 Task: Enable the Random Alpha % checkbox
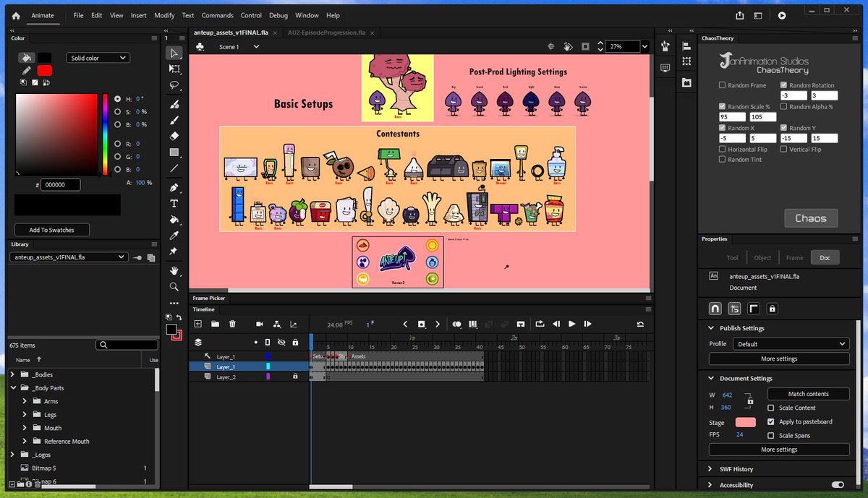(x=783, y=106)
